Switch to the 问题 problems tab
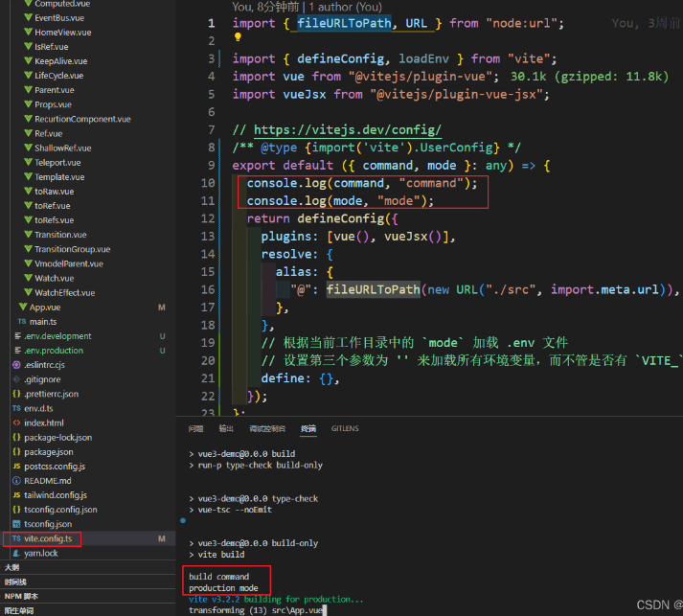The height and width of the screenshot is (616, 683). point(196,428)
